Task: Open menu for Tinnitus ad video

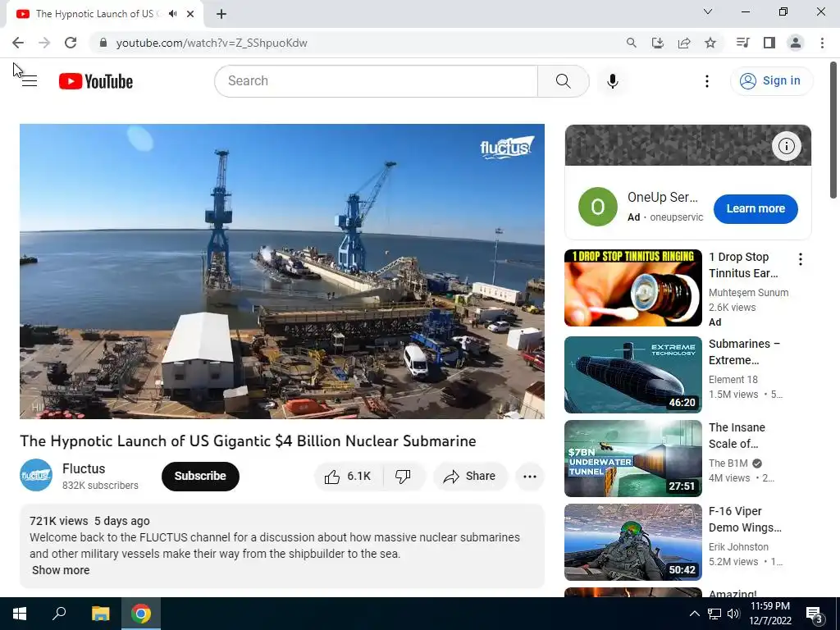Action: (x=801, y=259)
